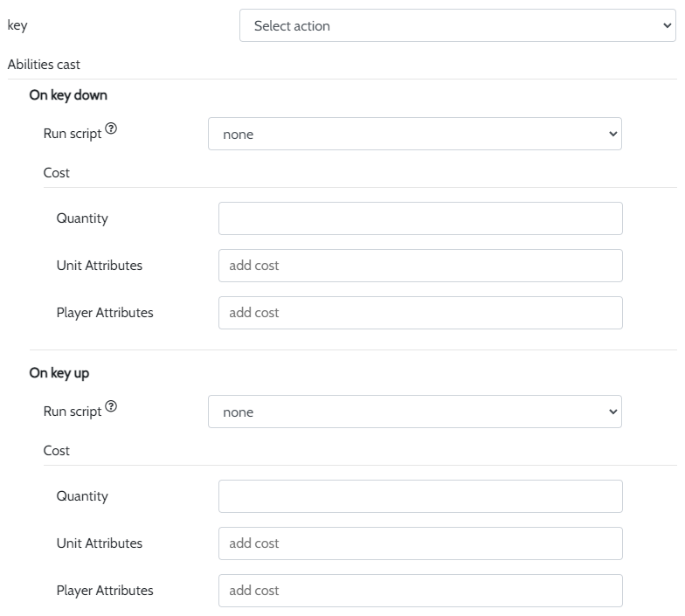Click the Unit Attributes cost field under On key up

(420, 543)
